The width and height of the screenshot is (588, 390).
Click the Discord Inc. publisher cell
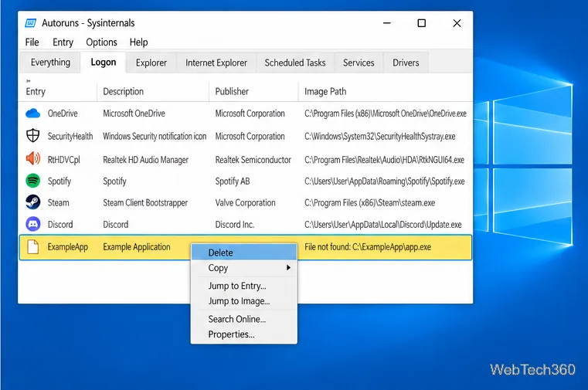(x=235, y=225)
